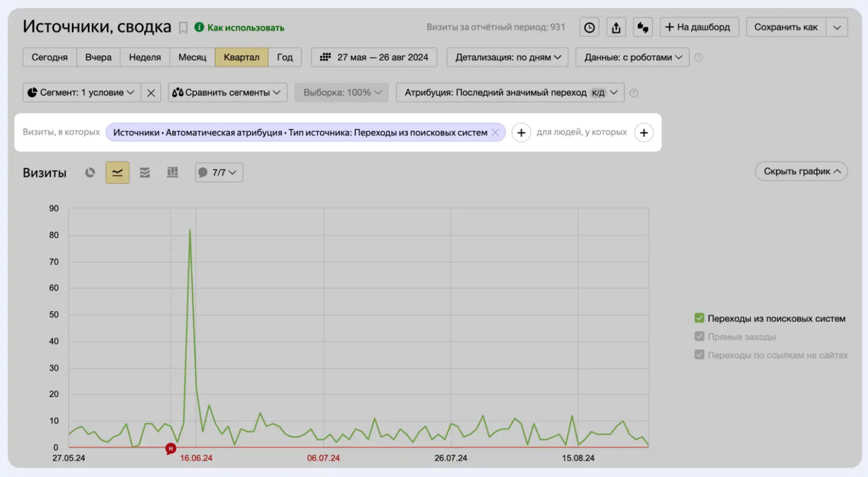Click the '06.07.24' axis date label
868x477 pixels.
click(x=324, y=458)
